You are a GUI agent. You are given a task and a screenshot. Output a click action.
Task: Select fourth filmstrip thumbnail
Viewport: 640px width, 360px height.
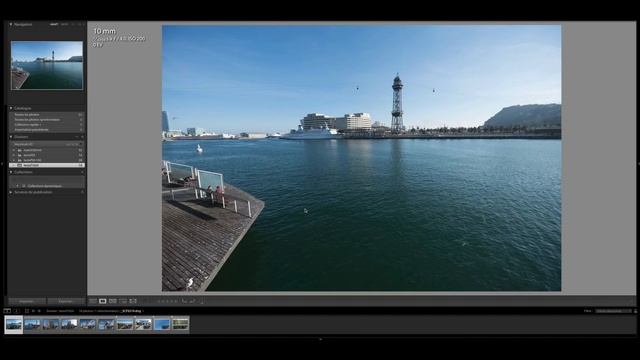coord(69,324)
